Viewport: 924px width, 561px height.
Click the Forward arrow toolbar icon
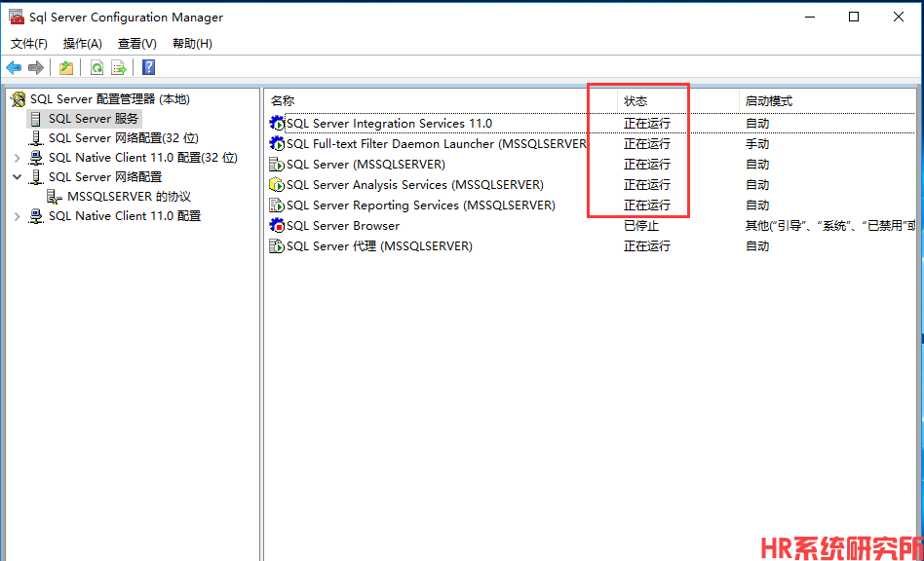pyautogui.click(x=36, y=68)
